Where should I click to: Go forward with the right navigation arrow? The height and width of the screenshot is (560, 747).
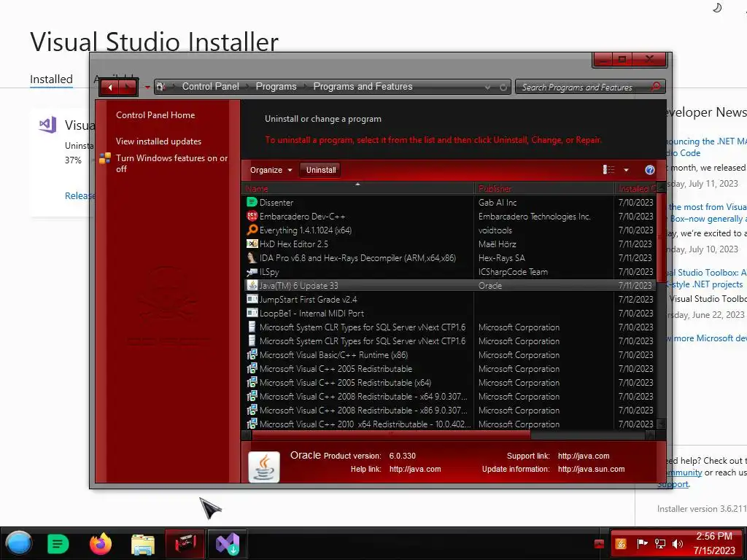pyautogui.click(x=128, y=87)
